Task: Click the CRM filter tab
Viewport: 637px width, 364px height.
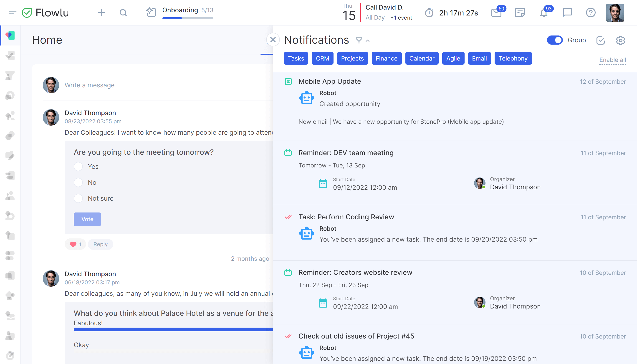Action: click(x=322, y=58)
